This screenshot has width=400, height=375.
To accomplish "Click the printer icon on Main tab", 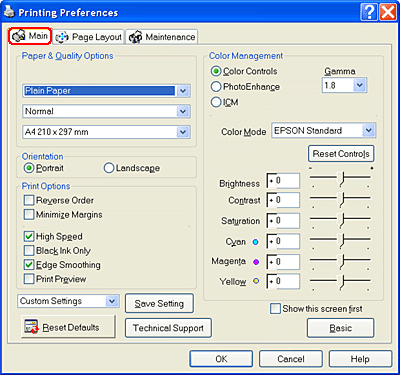I will click(x=19, y=36).
